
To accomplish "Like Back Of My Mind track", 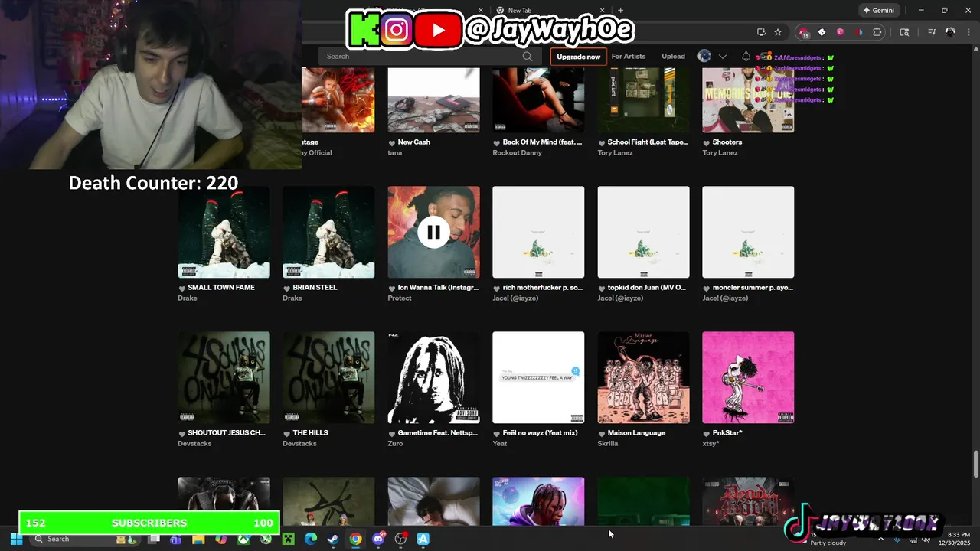I will [497, 142].
